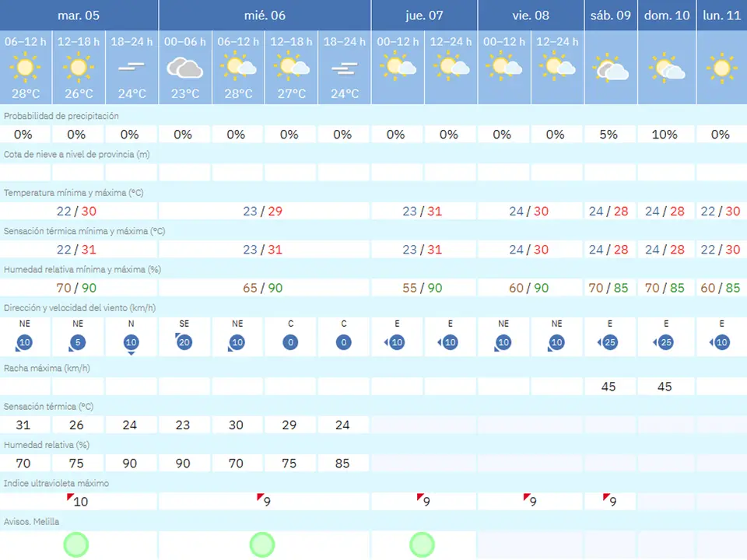747x560 pixels.
Task: Select the vie. 08 day header
Action: [x=531, y=16]
